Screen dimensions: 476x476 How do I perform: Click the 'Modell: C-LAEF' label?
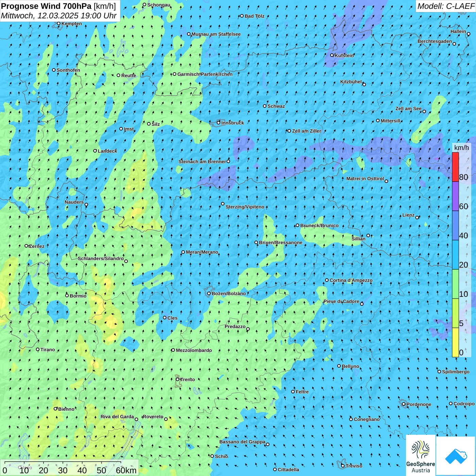point(445,6)
